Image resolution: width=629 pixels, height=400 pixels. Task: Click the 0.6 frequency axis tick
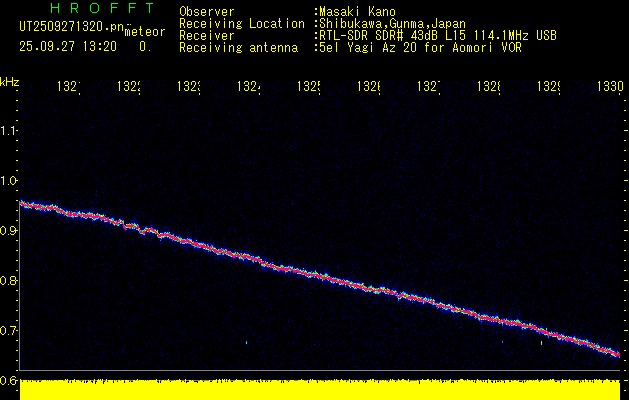point(9,381)
